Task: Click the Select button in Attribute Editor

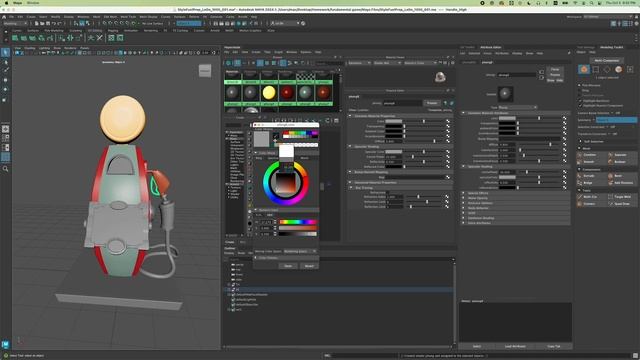Action: 477,346
